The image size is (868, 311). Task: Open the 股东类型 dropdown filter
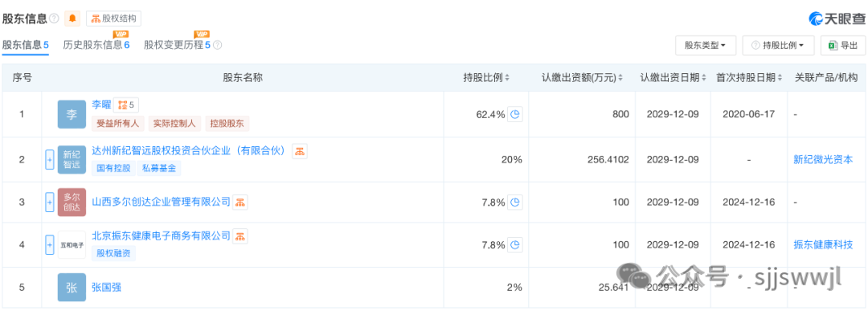pos(706,45)
